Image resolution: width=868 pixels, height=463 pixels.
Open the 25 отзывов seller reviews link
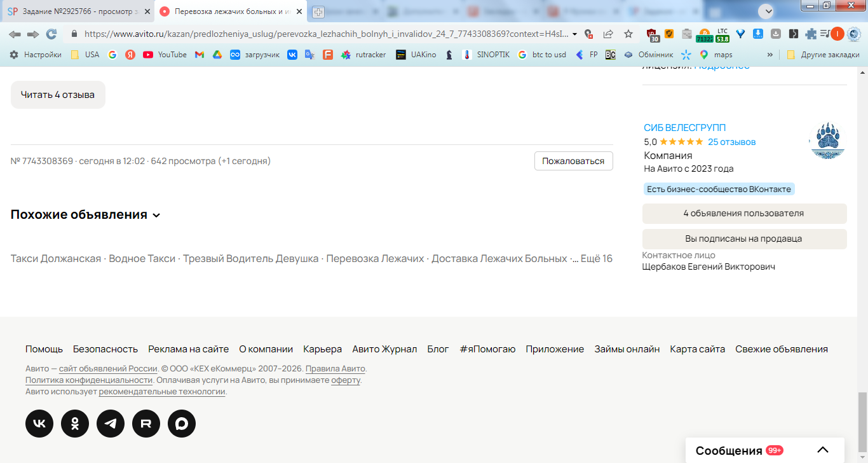pyautogui.click(x=732, y=142)
